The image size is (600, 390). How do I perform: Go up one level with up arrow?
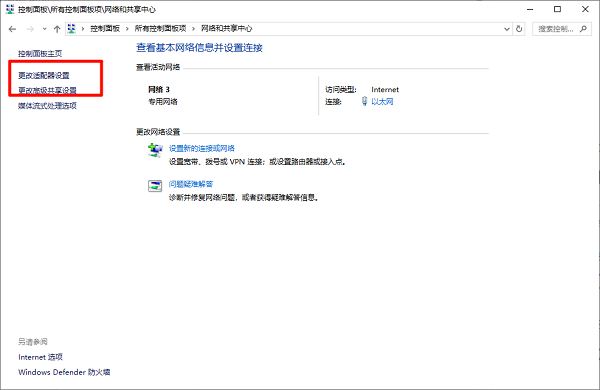pos(57,29)
